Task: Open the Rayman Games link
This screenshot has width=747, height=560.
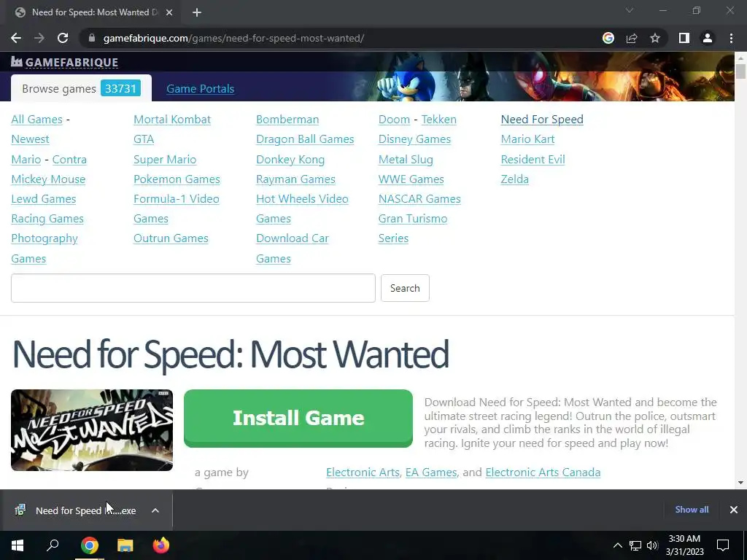Action: pyautogui.click(x=295, y=179)
